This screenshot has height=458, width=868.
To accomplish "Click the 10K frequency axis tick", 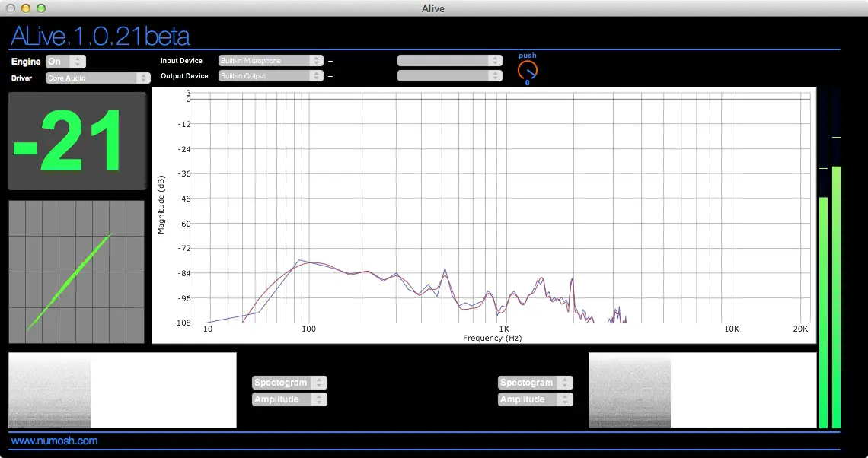I will [731, 329].
